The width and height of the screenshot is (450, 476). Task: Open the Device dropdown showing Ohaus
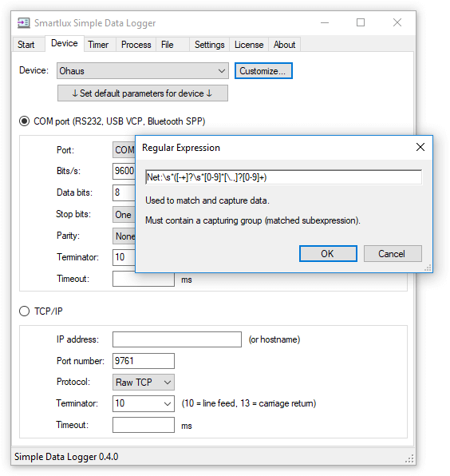[x=143, y=71]
